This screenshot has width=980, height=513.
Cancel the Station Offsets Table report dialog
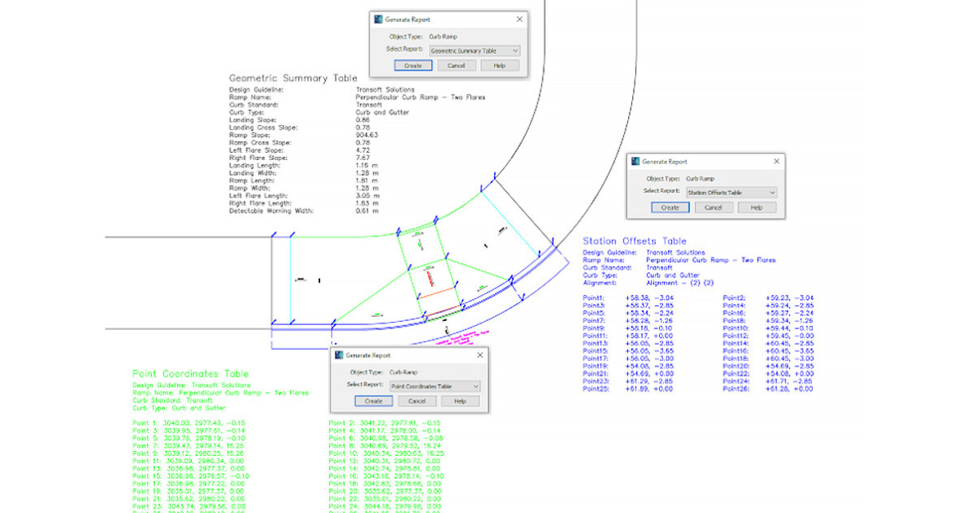[x=713, y=207]
